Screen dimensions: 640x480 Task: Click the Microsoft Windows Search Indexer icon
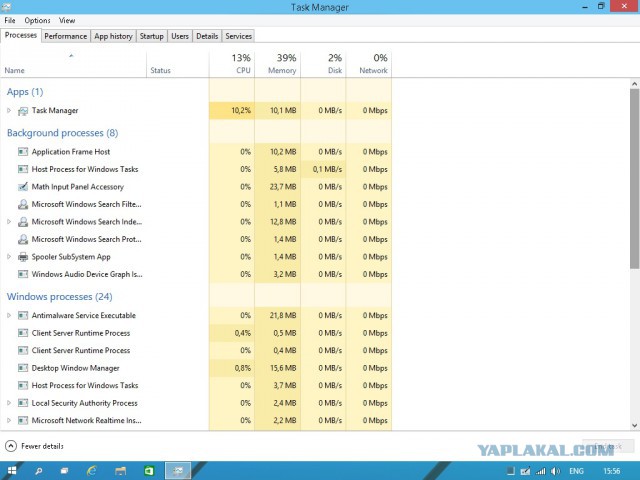(23, 222)
